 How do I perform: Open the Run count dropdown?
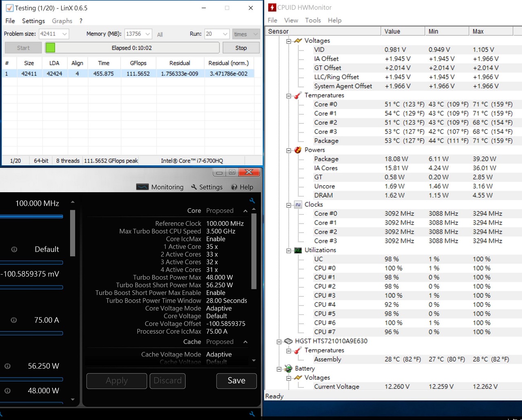coord(225,34)
